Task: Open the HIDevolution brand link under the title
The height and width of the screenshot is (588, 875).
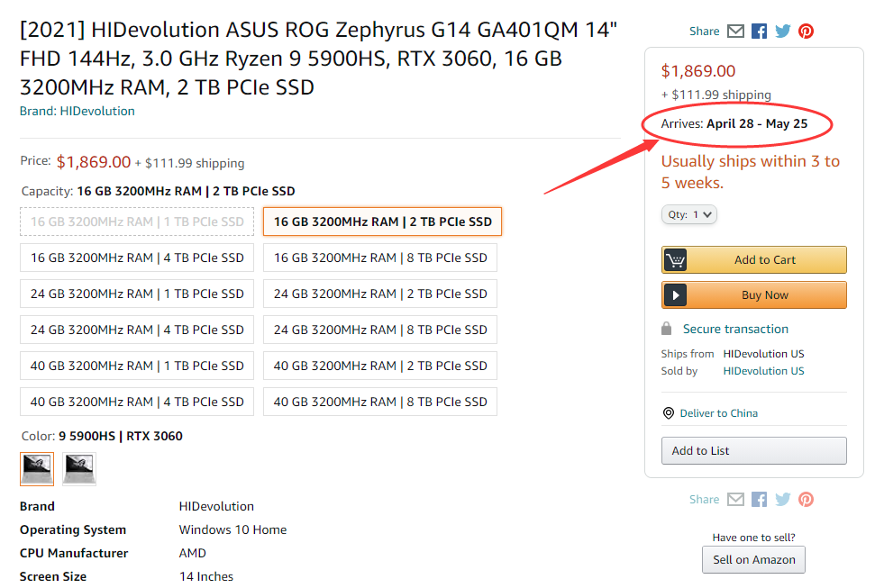Action: click(x=97, y=112)
